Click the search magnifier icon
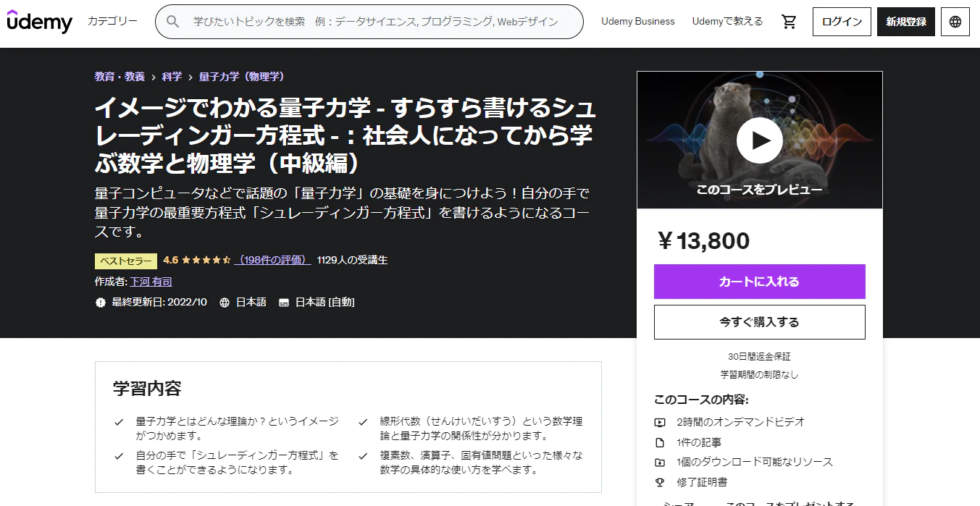The height and width of the screenshot is (506, 980). click(x=172, y=22)
